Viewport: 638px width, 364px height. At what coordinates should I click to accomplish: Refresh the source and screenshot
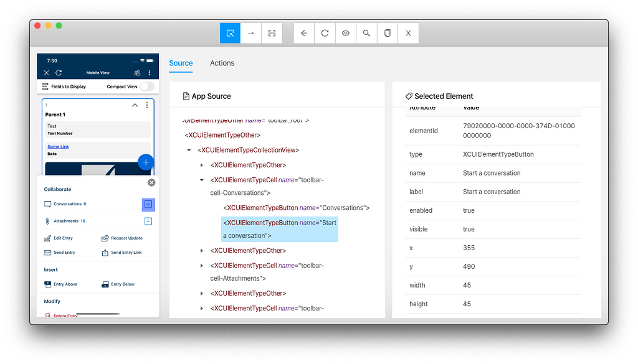[x=324, y=33]
